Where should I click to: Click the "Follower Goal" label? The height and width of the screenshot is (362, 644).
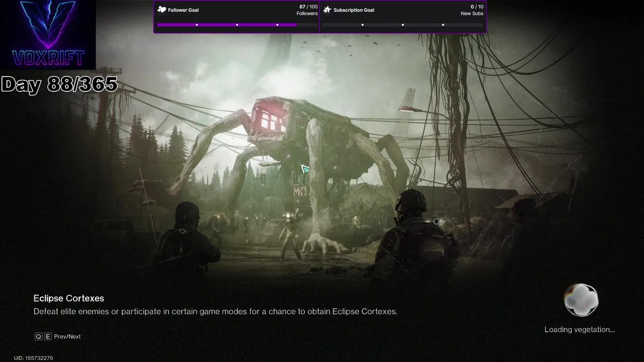pos(183,10)
